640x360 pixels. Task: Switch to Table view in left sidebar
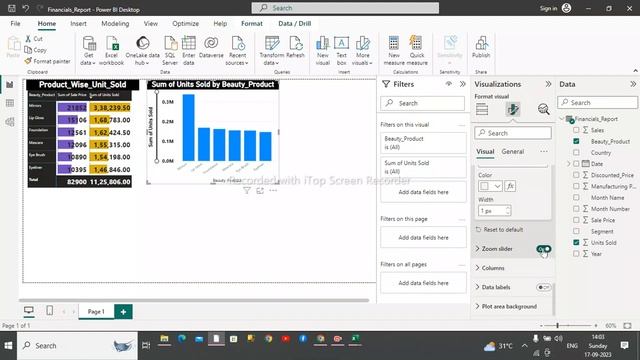[10, 103]
